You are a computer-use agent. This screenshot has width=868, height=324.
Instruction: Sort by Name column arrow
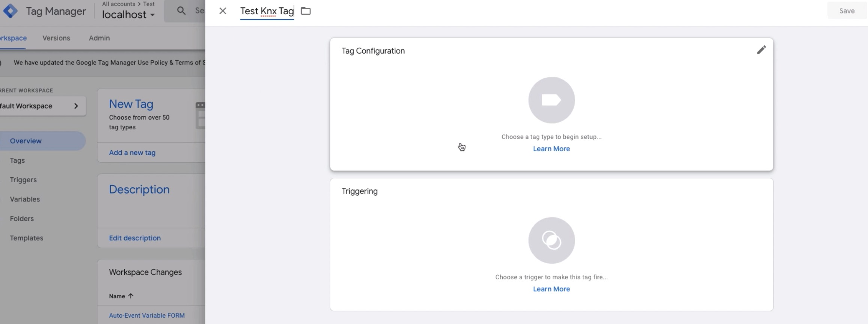coord(131,296)
